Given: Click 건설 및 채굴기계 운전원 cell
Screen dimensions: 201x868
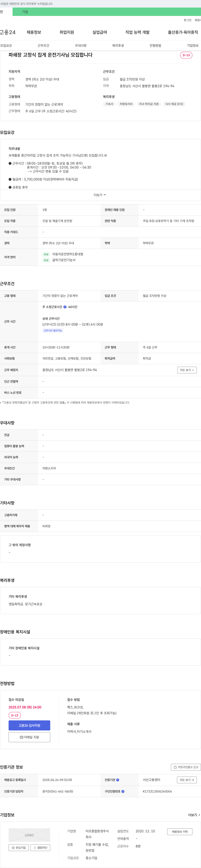Looking at the screenshot, I should click(57, 221).
